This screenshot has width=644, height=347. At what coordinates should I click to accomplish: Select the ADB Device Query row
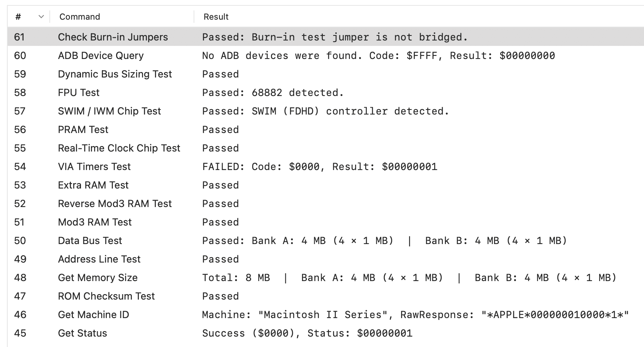[x=101, y=56]
